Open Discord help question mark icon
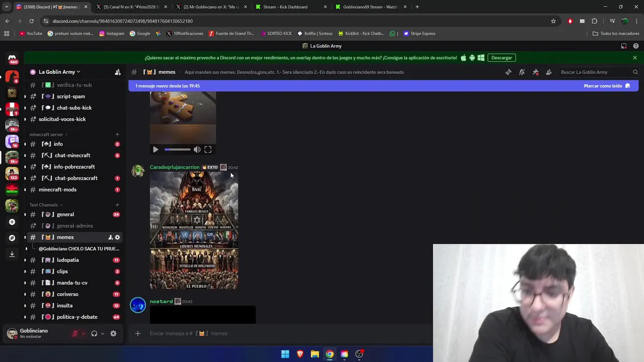Image resolution: width=644 pixels, height=362 pixels. pyautogui.click(x=636, y=46)
